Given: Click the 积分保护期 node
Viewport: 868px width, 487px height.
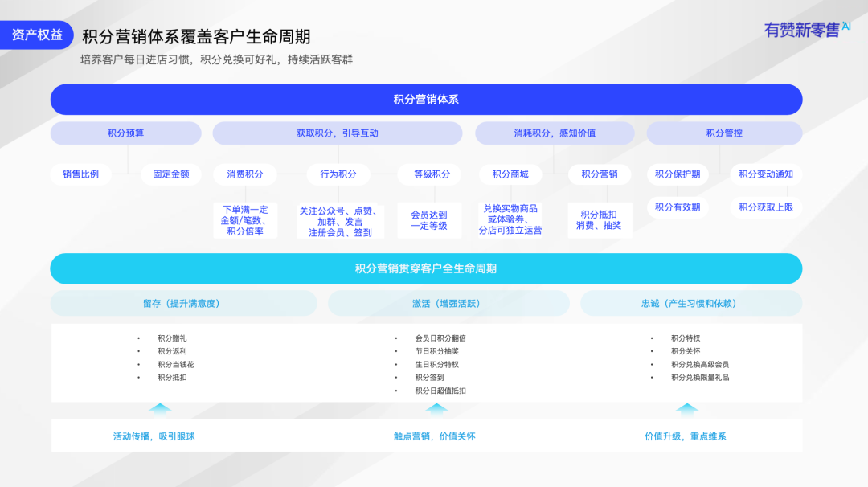Looking at the screenshot, I should [678, 174].
